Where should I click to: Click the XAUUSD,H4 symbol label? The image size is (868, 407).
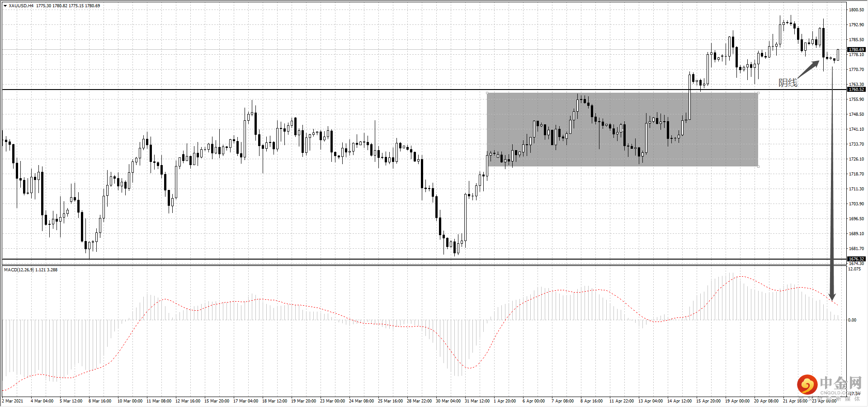pos(21,6)
